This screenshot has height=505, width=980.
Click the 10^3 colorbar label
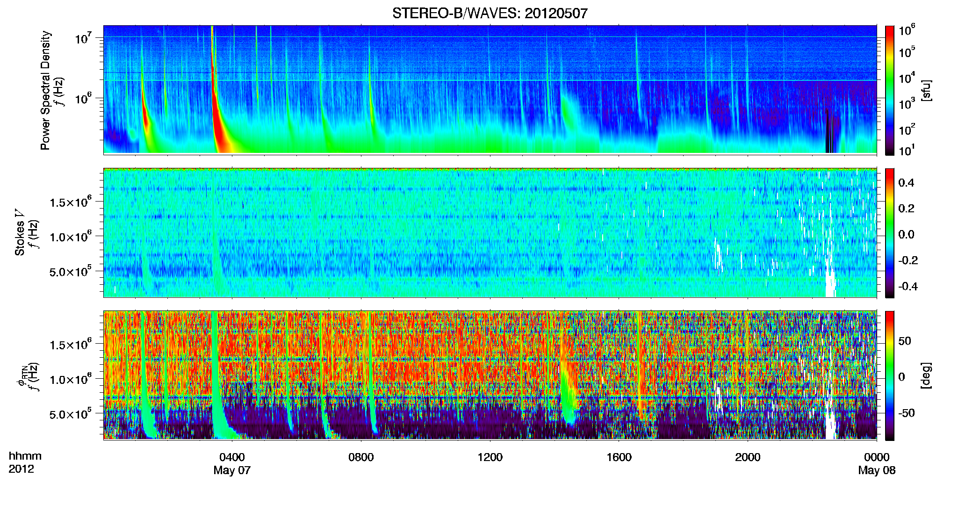(x=907, y=103)
